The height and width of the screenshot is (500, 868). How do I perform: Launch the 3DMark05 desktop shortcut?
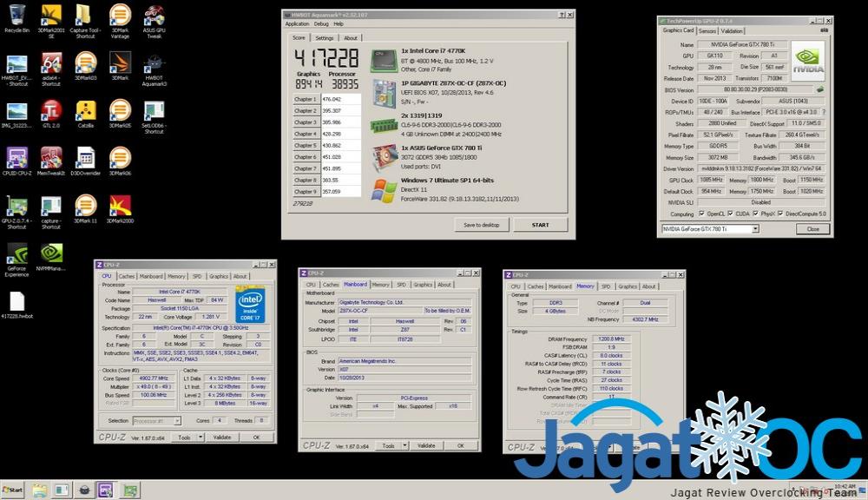point(120,114)
